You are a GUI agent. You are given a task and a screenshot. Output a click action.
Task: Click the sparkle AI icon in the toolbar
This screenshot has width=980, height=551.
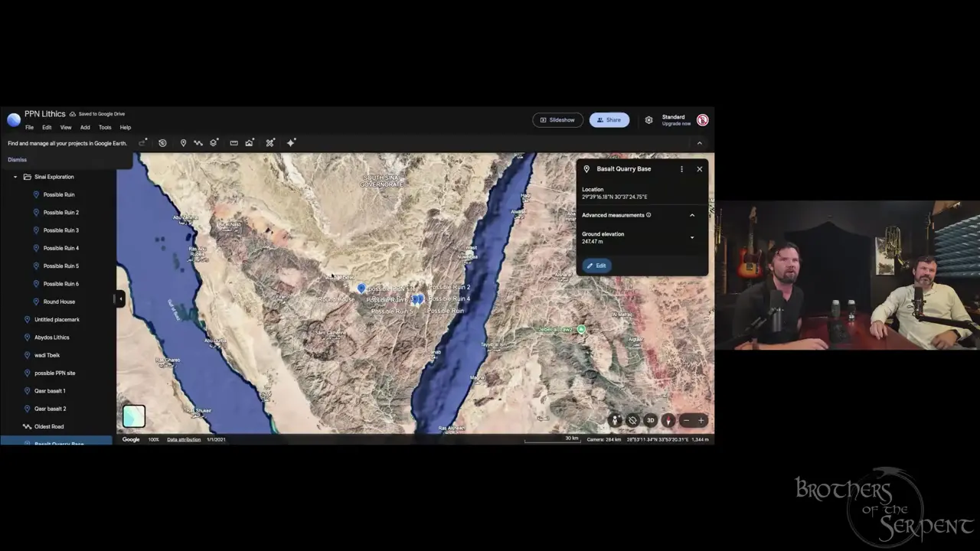[291, 142]
